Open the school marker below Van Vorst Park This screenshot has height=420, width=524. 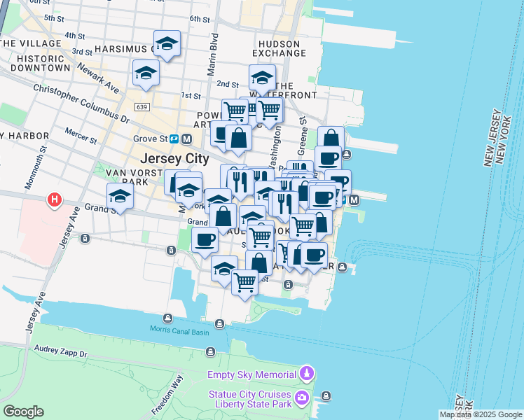click(x=189, y=190)
